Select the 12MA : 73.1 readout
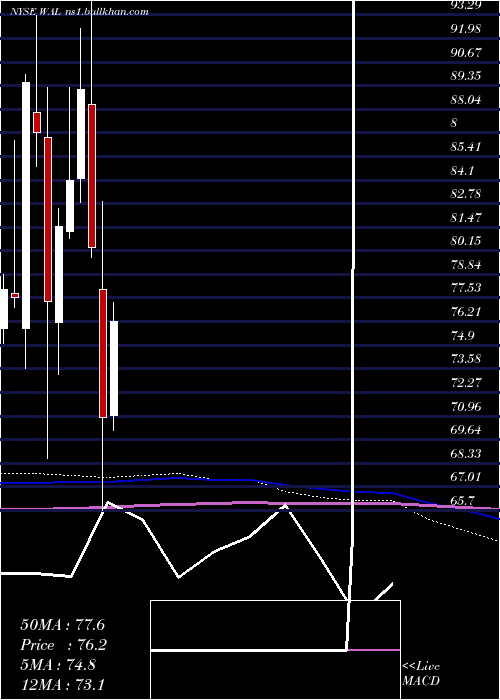Image resolution: width=500 pixels, height=700 pixels. tap(62, 684)
